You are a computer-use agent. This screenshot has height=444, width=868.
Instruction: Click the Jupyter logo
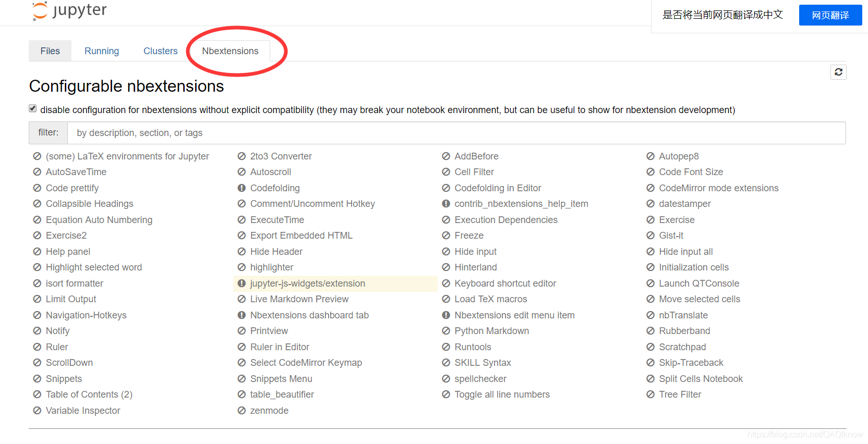point(69,10)
